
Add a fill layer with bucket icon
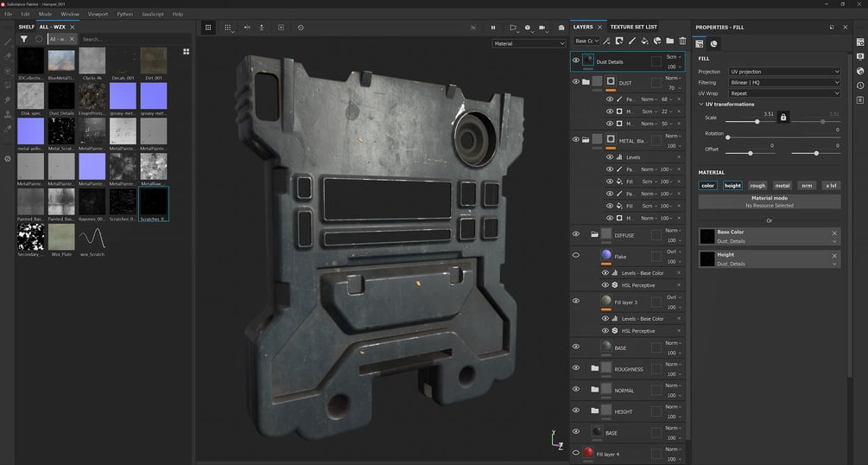click(645, 41)
